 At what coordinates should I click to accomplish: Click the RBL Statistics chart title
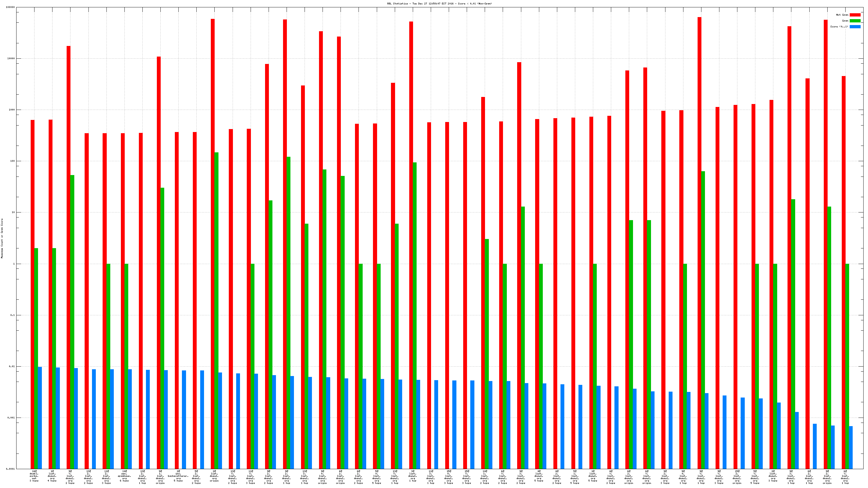[439, 4]
